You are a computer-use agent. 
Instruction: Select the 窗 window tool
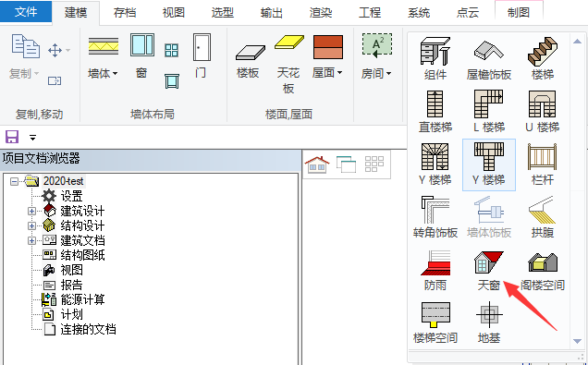(141, 55)
